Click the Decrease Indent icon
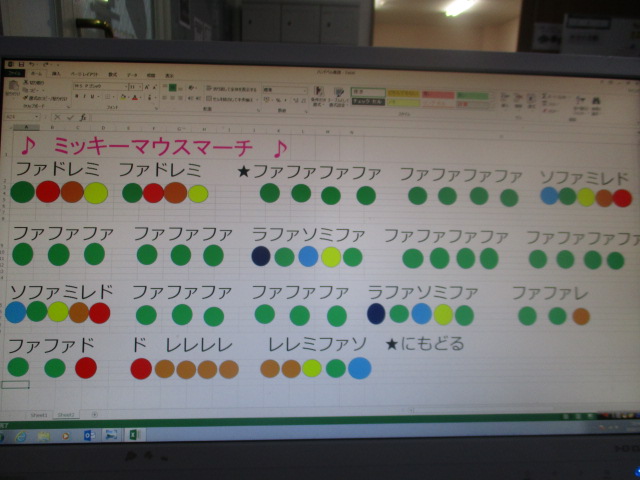The height and width of the screenshot is (480, 640). [190, 98]
